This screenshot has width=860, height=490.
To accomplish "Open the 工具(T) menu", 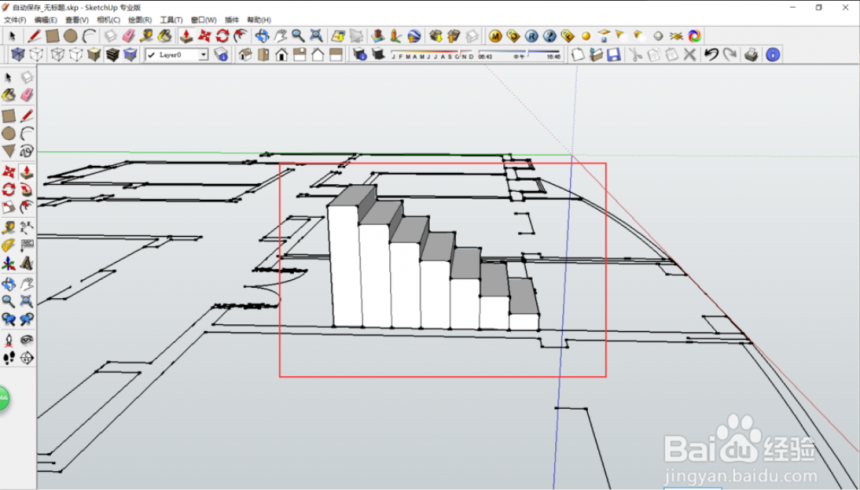I will [x=171, y=20].
